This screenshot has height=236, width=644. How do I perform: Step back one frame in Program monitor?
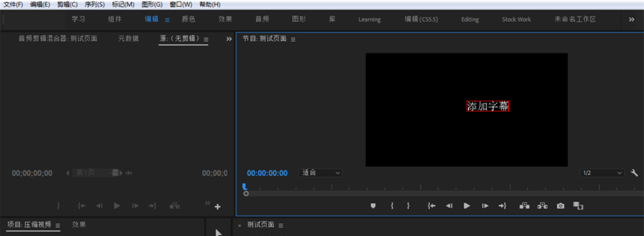coord(449,206)
